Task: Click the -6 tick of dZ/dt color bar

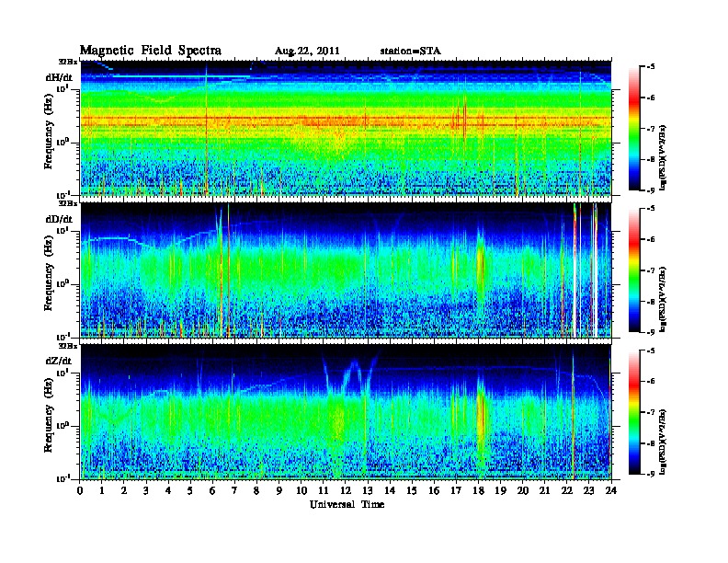Action: [650, 381]
